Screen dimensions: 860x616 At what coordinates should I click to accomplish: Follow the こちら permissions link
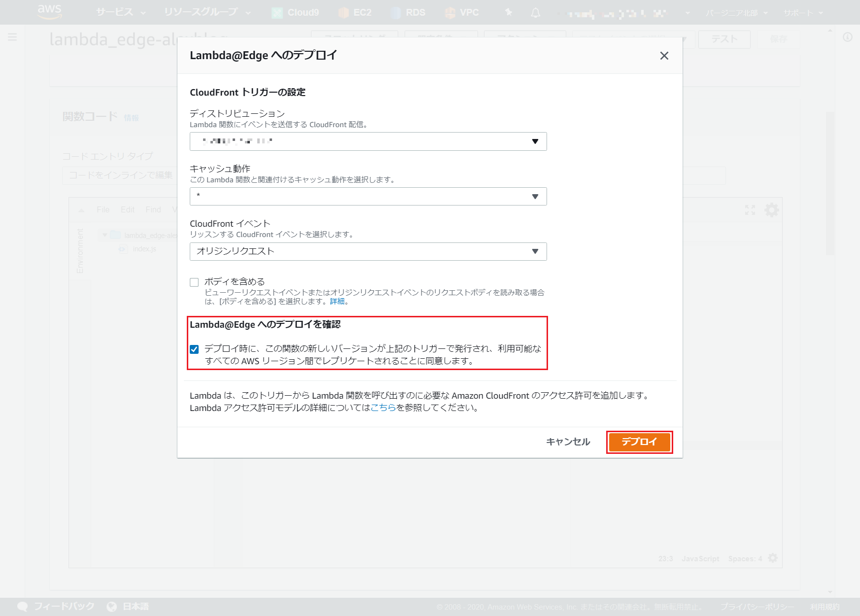pyautogui.click(x=383, y=408)
